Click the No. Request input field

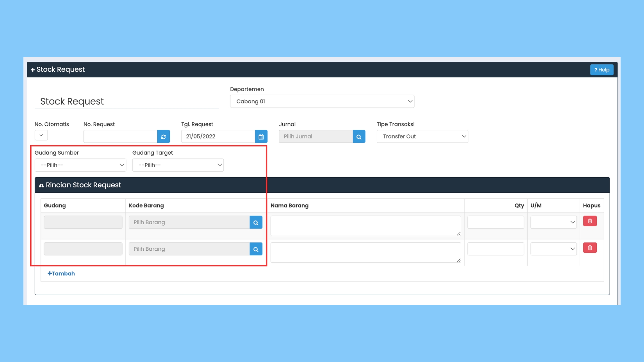[x=120, y=136]
